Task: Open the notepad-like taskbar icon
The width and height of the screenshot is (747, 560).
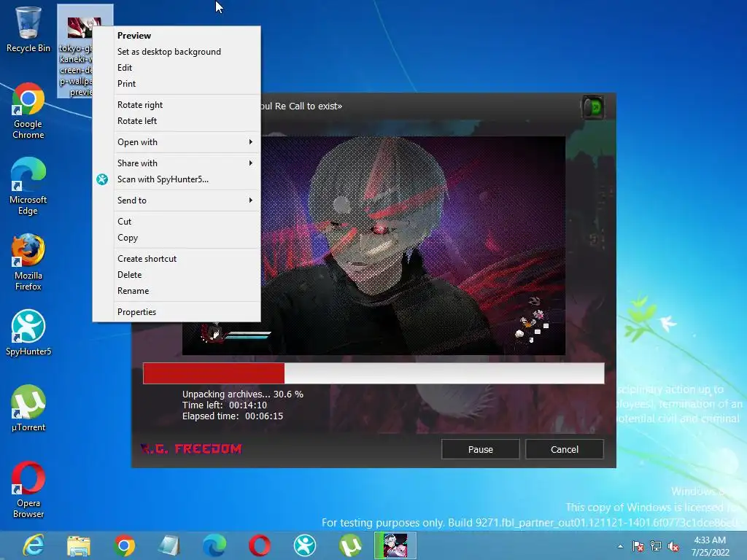Action: (169, 545)
